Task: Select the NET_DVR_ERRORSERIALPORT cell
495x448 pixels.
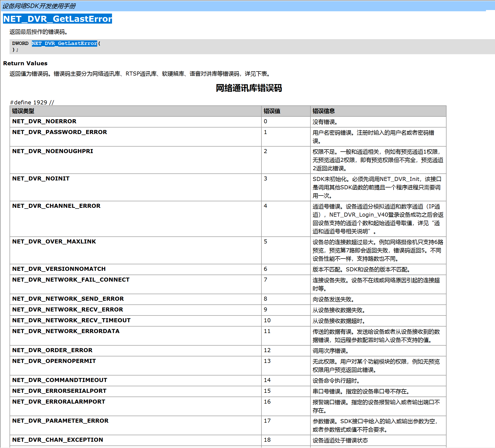Action: 136,391
